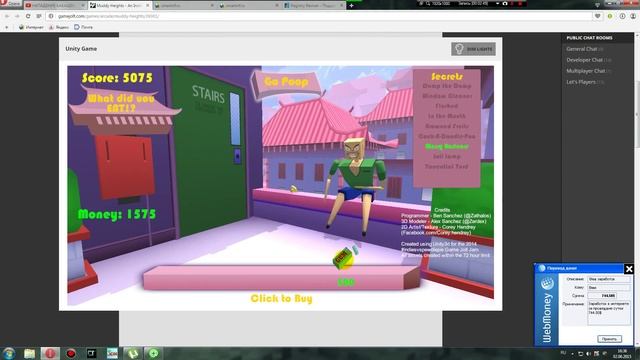Viewport: 640px width, 360px height.
Task: Click the RU language indicator
Action: [563, 353]
